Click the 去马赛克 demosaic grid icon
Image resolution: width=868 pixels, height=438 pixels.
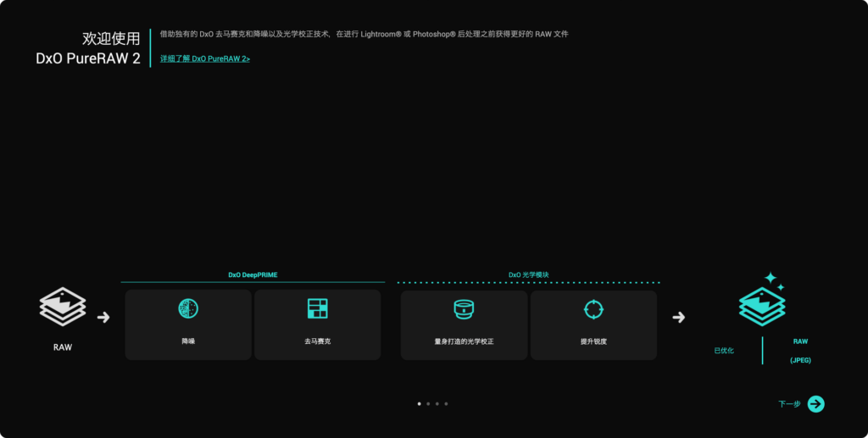[x=318, y=308]
